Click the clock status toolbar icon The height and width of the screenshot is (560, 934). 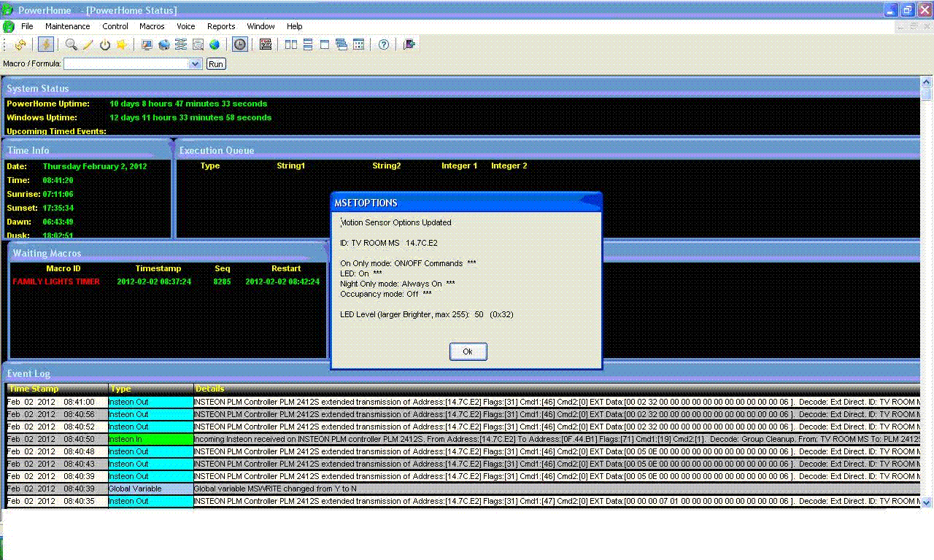pos(239,44)
